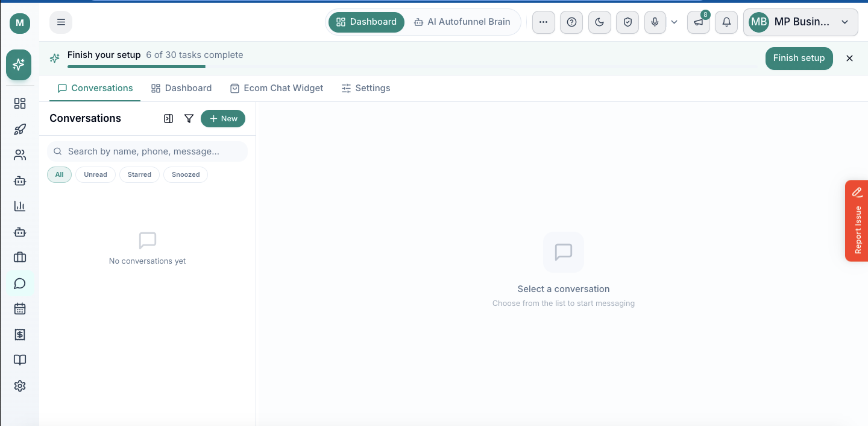Select the highlighted chat bubble sidebar icon
This screenshot has width=868, height=426.
(x=20, y=283)
